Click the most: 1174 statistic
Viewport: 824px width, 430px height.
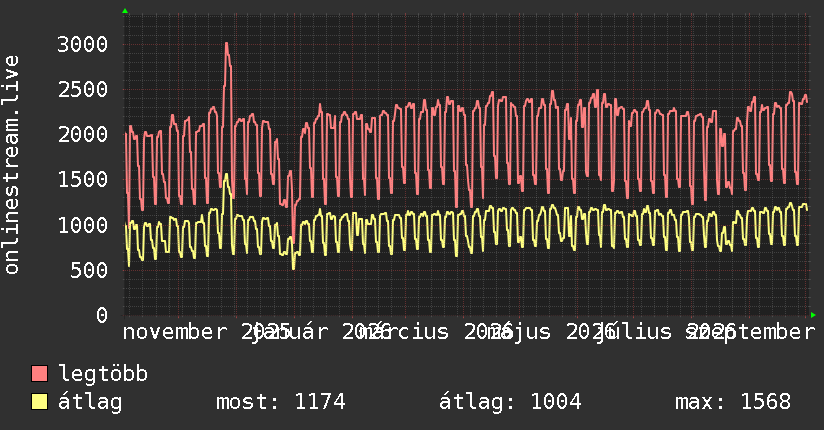281,402
